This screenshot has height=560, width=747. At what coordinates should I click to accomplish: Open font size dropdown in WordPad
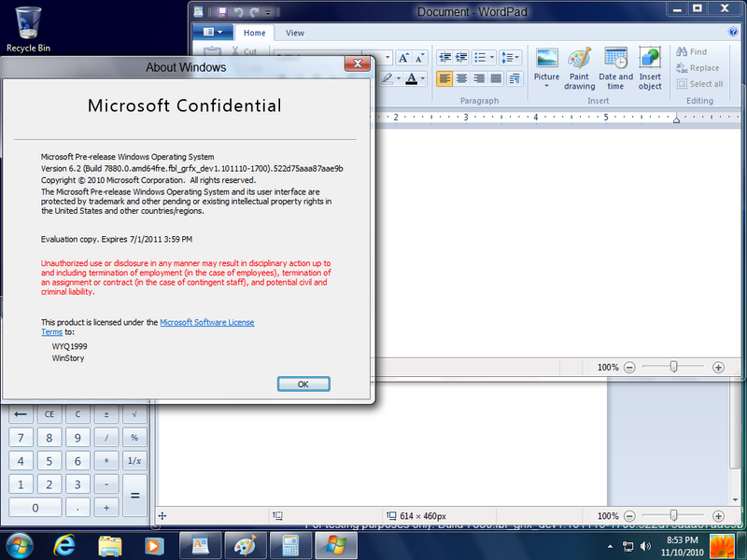pos(388,58)
